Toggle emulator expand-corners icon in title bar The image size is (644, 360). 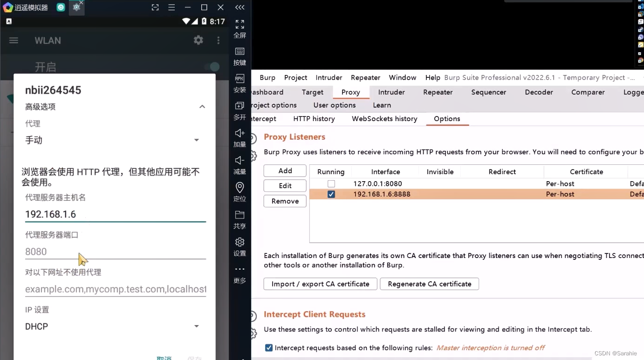(x=155, y=7)
